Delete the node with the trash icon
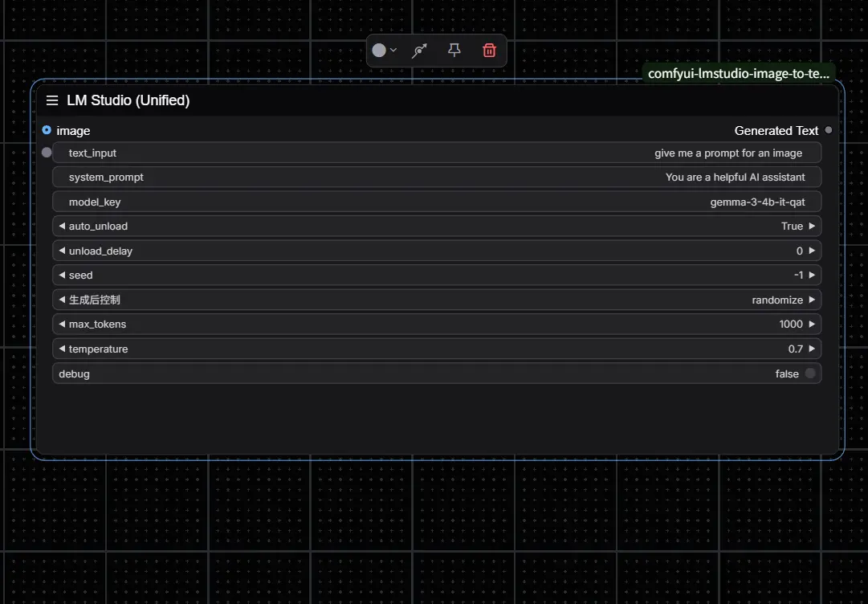 pos(489,51)
